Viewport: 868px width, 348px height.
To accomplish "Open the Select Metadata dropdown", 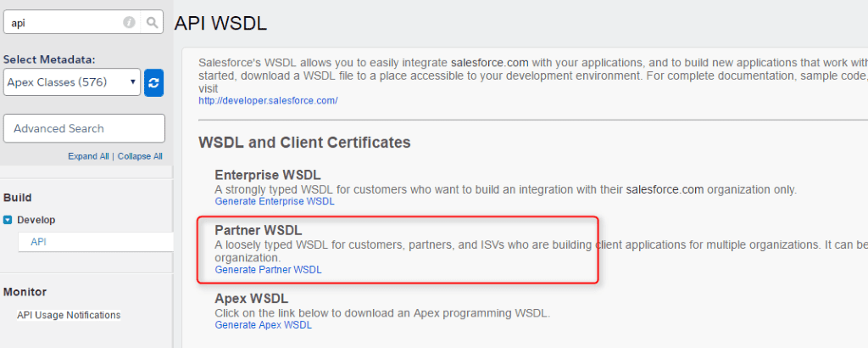I will point(72,82).
